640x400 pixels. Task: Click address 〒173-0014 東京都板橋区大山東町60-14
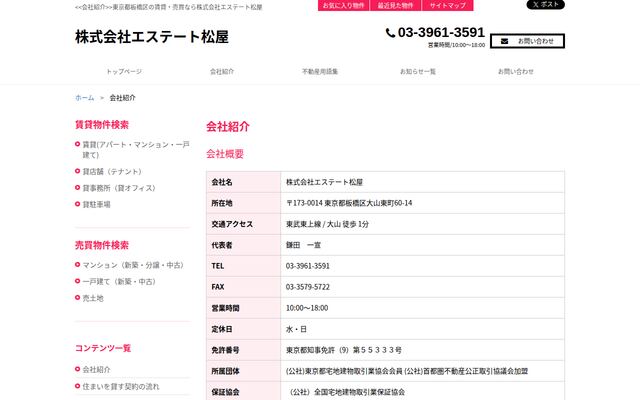click(349, 203)
